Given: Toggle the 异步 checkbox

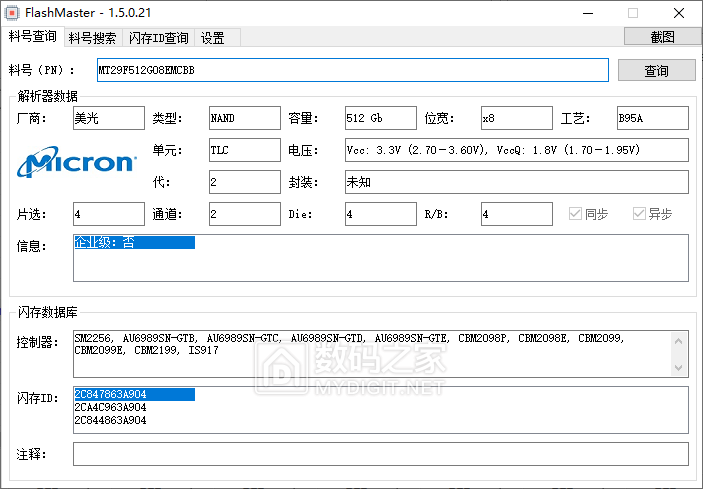Looking at the screenshot, I should point(639,214).
